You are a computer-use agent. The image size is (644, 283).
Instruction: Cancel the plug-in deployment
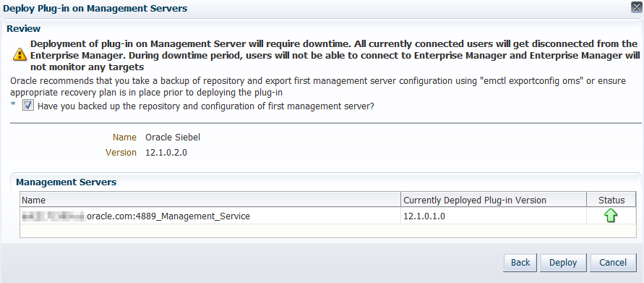(x=613, y=263)
